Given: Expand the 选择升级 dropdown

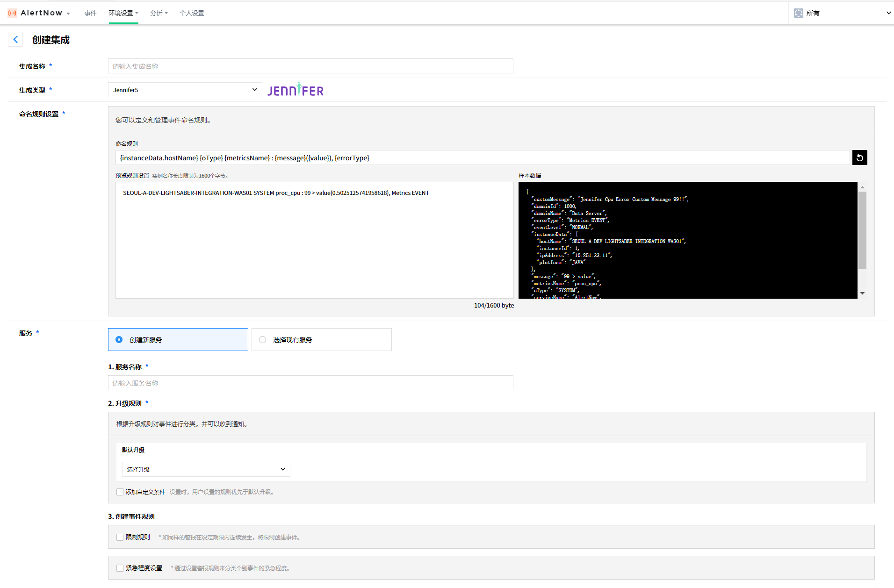Looking at the screenshot, I should tap(206, 469).
